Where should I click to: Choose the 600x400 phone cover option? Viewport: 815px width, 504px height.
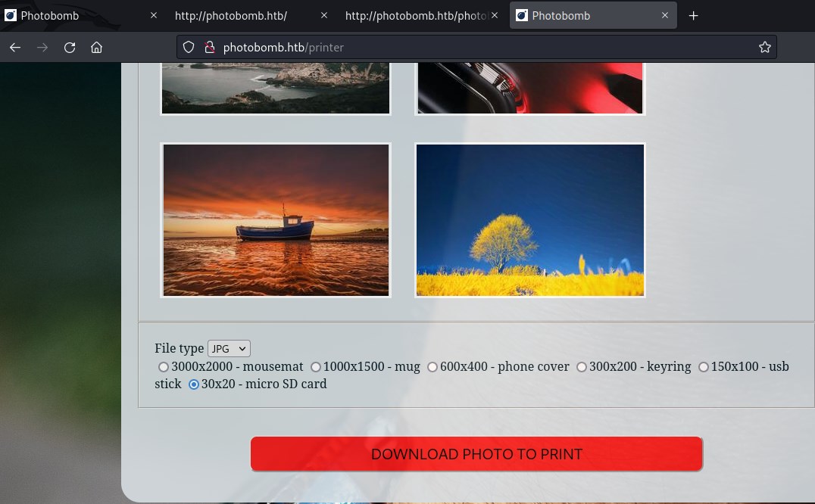[432, 367]
